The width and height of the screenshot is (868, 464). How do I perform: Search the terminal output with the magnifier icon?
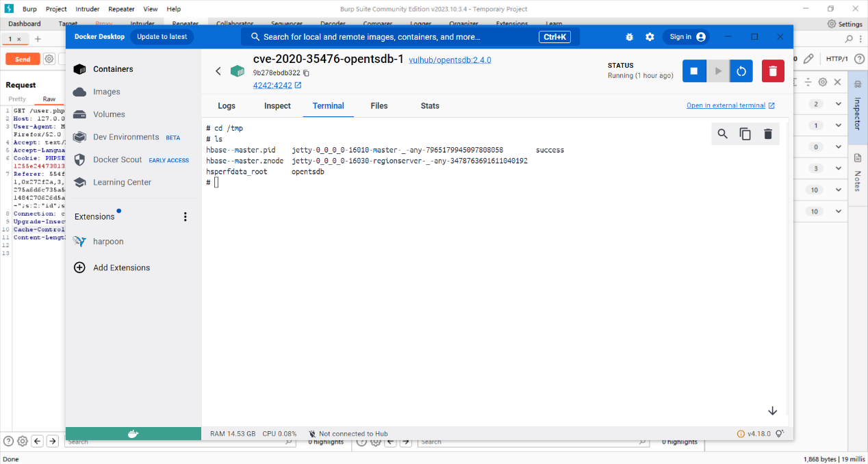(x=722, y=134)
